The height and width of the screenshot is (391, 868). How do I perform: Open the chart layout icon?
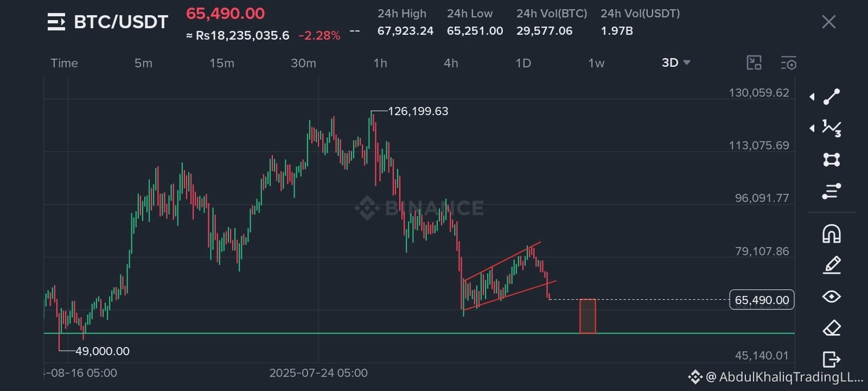pyautogui.click(x=754, y=63)
